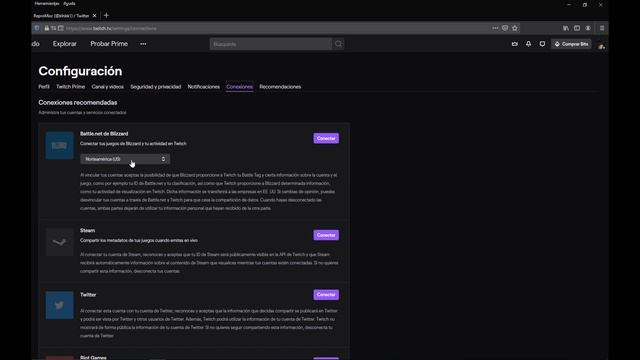Click the Probar Prime link
The height and width of the screenshot is (360, 640).
(x=109, y=44)
